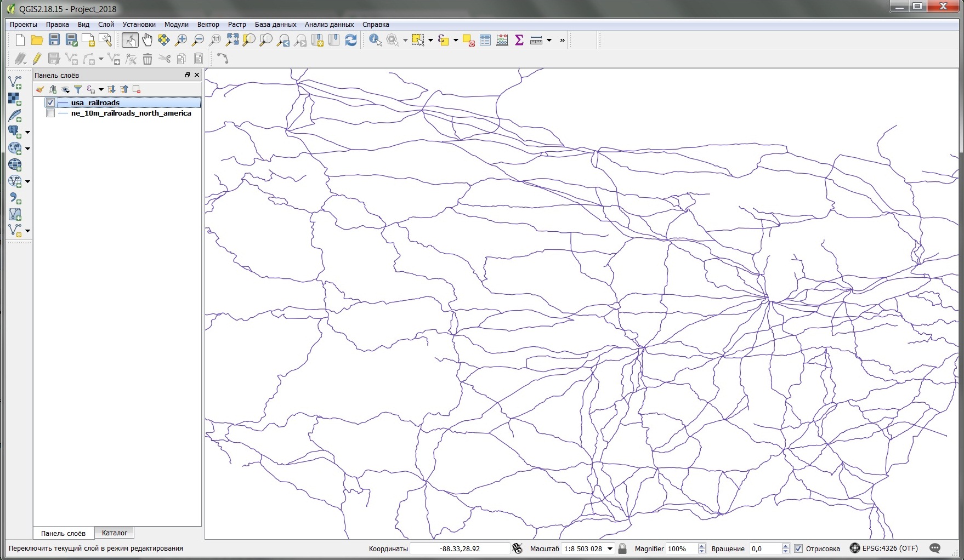This screenshot has height=560, width=964.
Task: Click the Zoom In magnifier tool
Action: click(x=180, y=40)
